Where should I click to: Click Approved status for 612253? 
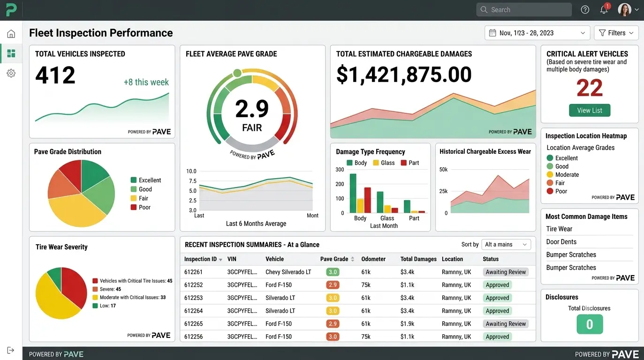[x=498, y=298]
